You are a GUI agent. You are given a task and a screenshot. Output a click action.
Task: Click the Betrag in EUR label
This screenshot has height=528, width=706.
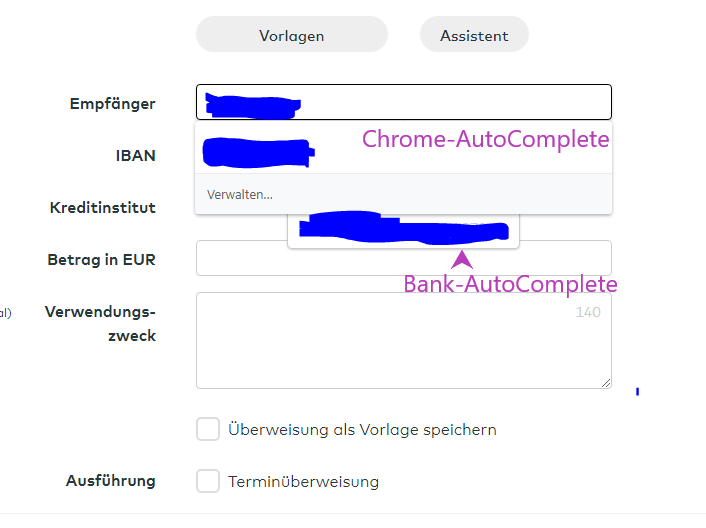coord(101,259)
